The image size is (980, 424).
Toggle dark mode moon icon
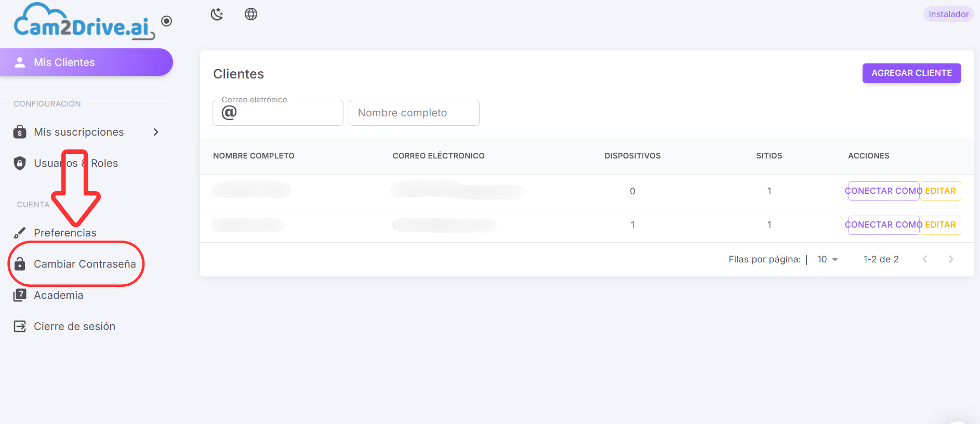point(217,14)
